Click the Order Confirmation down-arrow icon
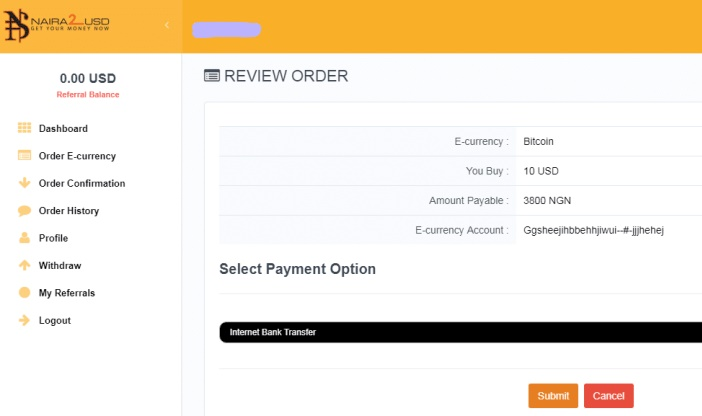This screenshot has height=416, width=702. [x=24, y=183]
